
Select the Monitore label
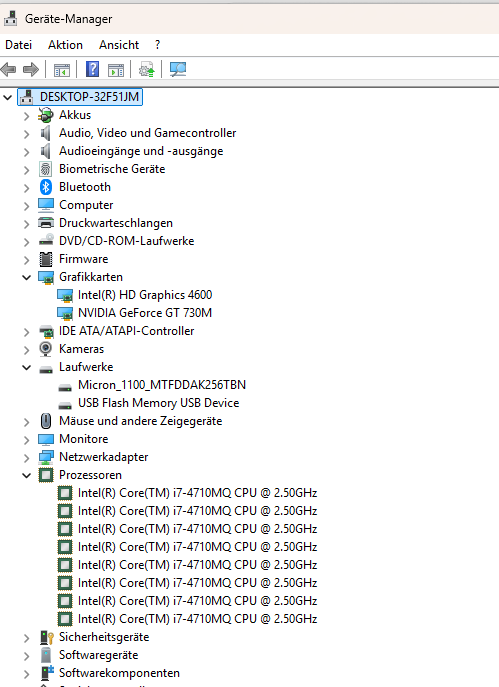point(84,439)
